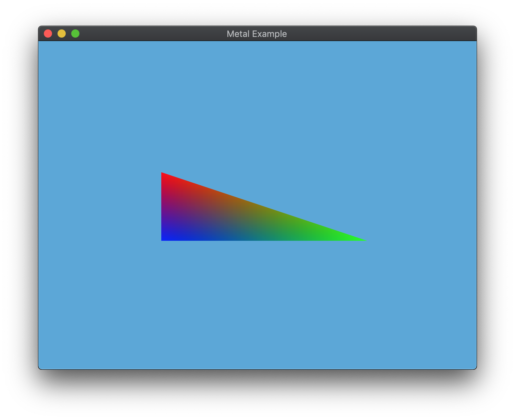Image resolution: width=515 pixels, height=420 pixels.
Task: Close the Metal Example window
Action: pos(48,34)
